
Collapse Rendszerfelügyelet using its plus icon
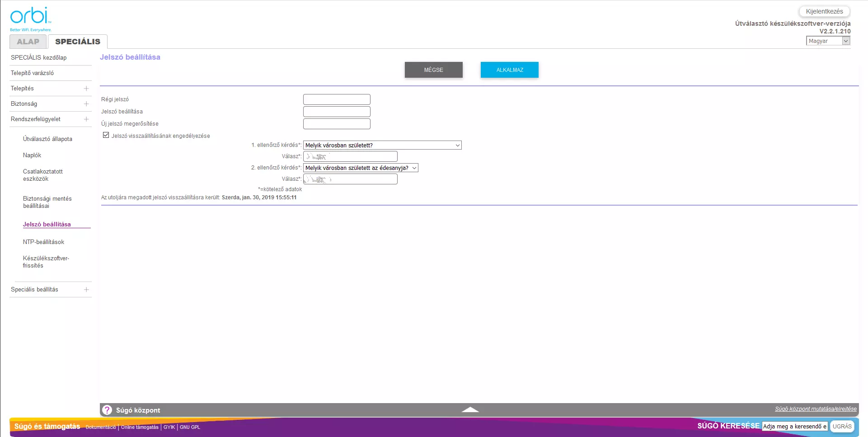86,119
